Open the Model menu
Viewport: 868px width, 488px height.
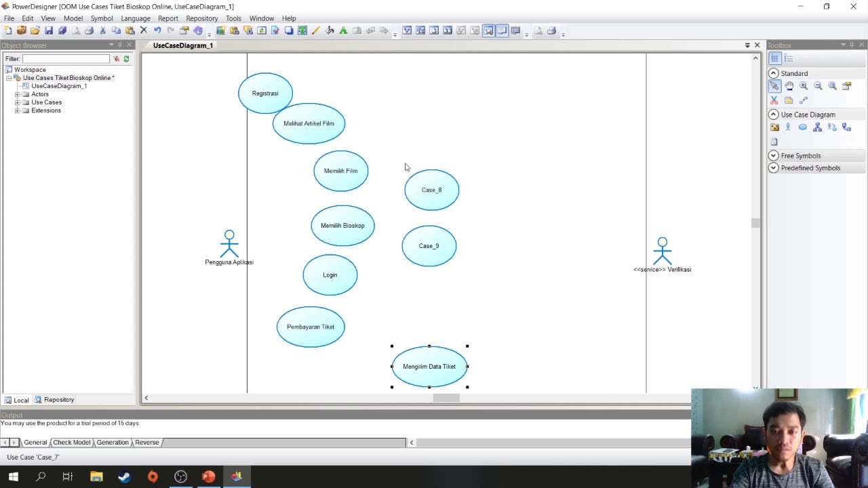click(73, 18)
